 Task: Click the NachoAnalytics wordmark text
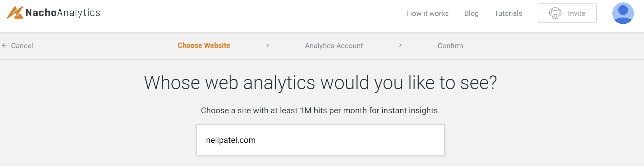pyautogui.click(x=63, y=13)
